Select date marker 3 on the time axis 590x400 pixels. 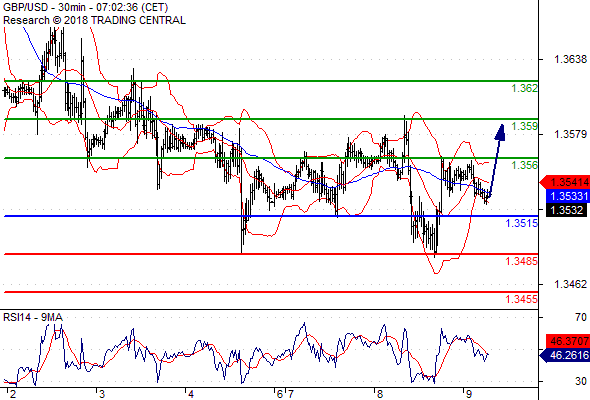102,394
